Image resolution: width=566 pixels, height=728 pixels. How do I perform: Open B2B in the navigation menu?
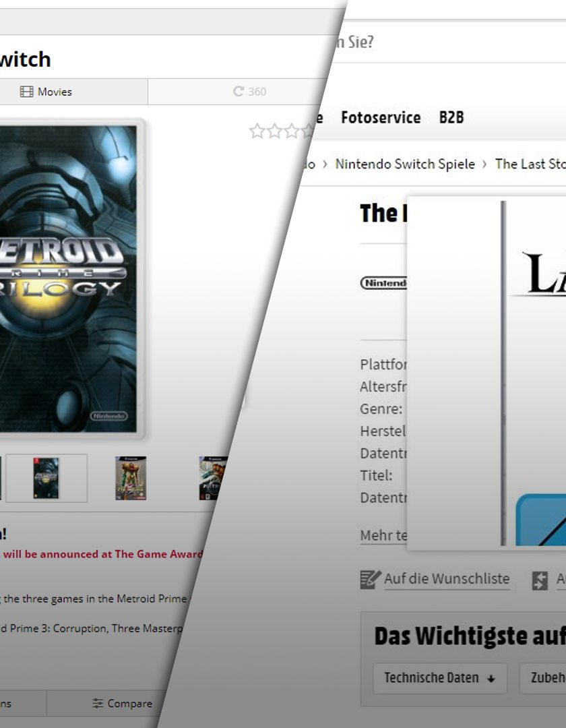point(451,117)
